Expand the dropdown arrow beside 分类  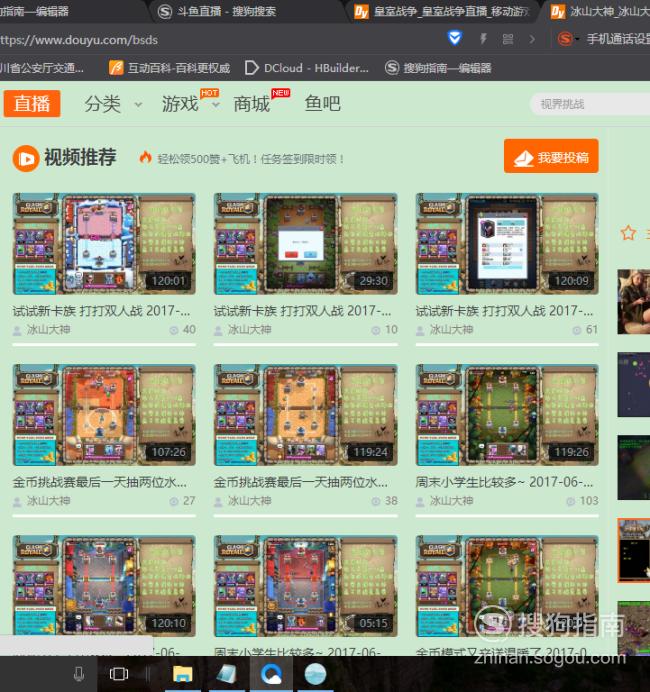138,105
